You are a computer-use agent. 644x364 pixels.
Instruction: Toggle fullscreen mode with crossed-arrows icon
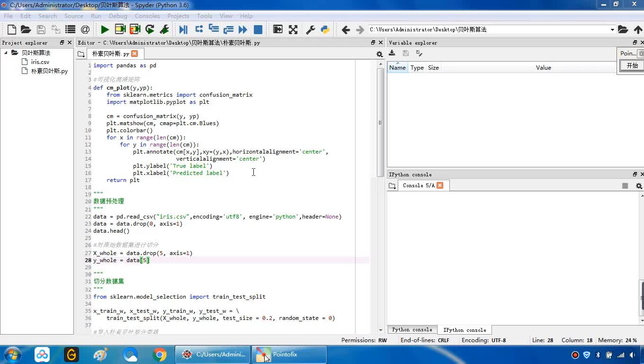[293, 29]
